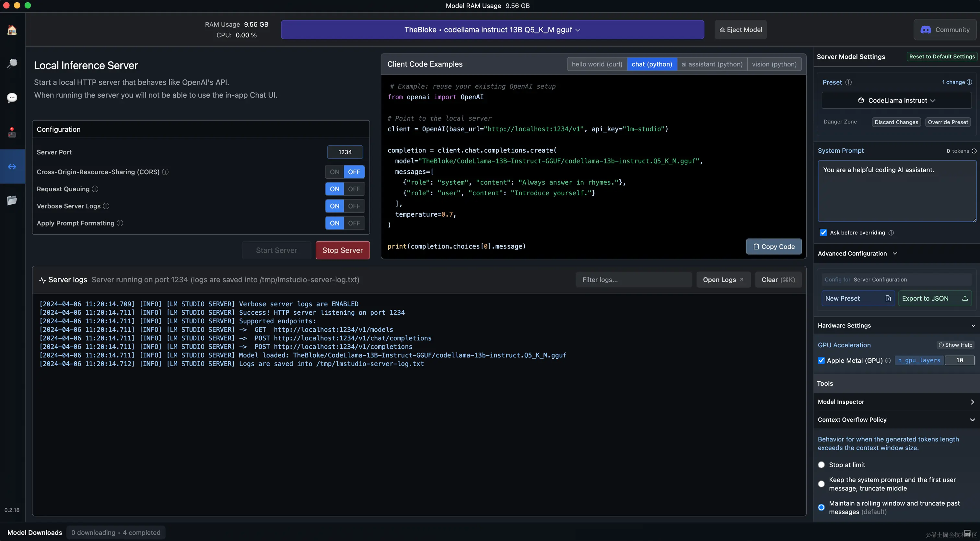Uncheck Ask before overriding
Image resolution: width=980 pixels, height=541 pixels.
click(x=823, y=233)
